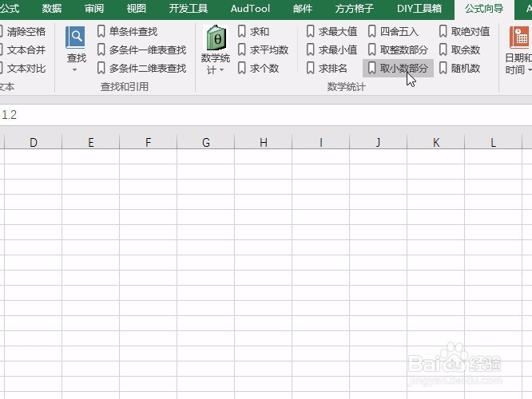The image size is (532, 399).
Task: Open 求排名 ranking formula
Action: tap(327, 68)
